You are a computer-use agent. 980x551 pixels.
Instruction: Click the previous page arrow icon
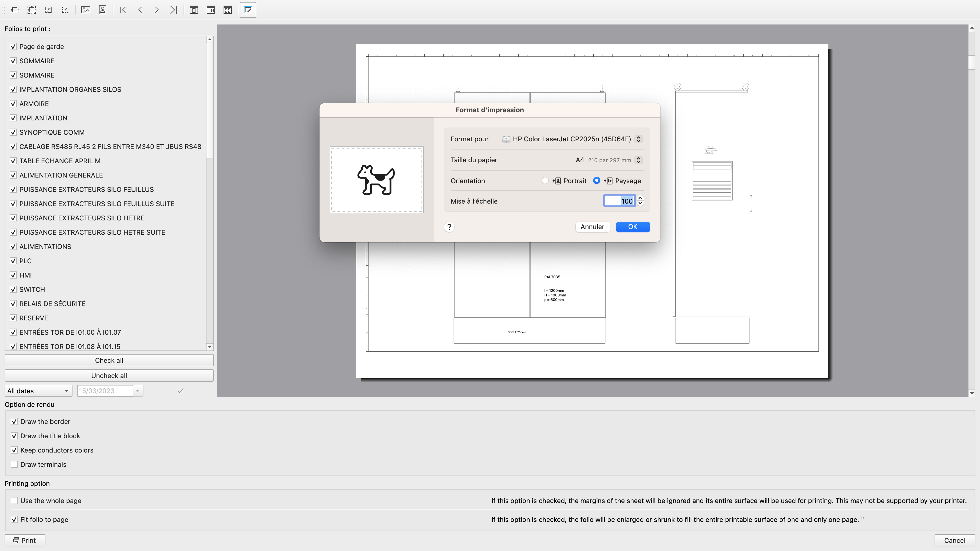coord(140,9)
